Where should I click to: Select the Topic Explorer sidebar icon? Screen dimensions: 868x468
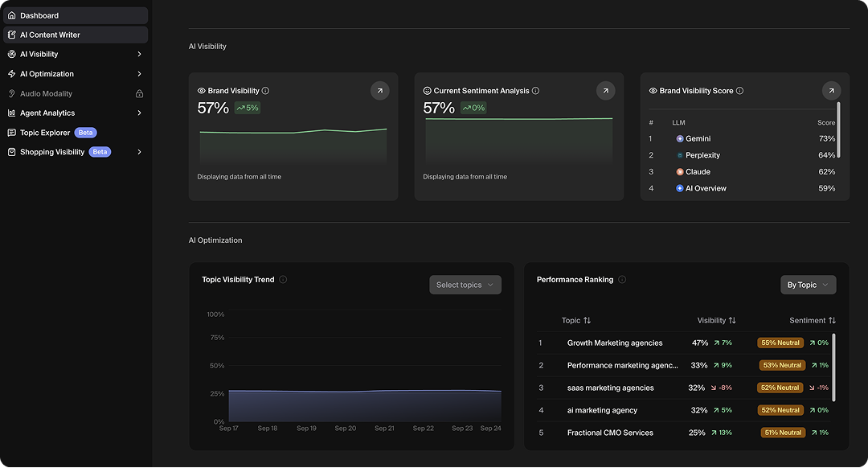(11, 132)
